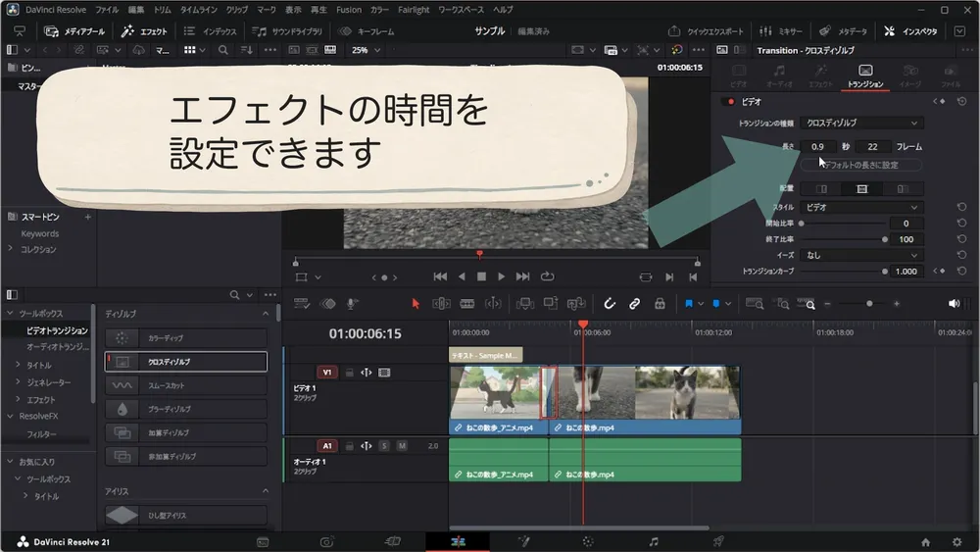Open the ファイル menu
The image size is (980, 552).
tap(107, 10)
